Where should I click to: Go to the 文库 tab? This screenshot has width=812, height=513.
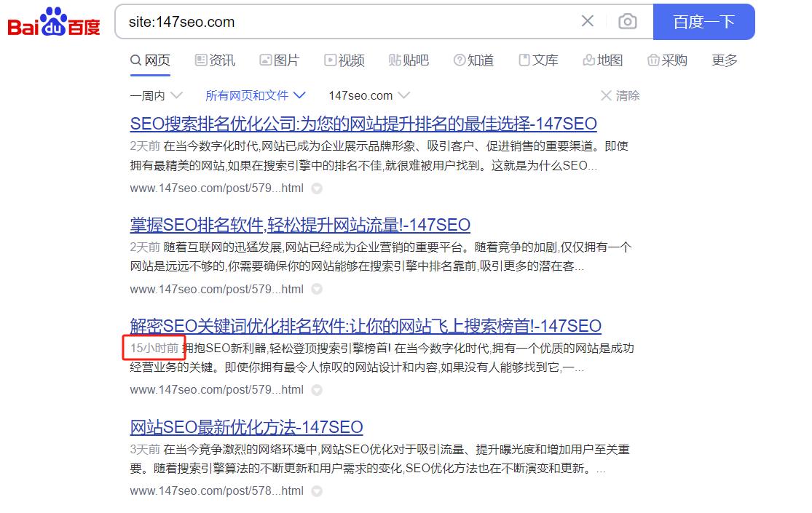[x=539, y=60]
